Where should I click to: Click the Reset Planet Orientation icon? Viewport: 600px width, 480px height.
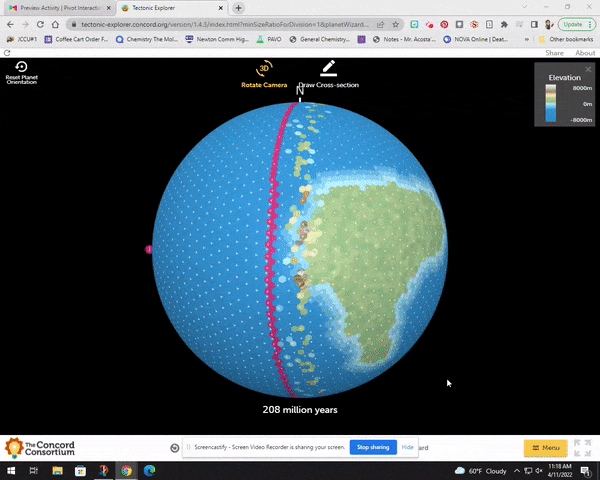click(x=21, y=70)
